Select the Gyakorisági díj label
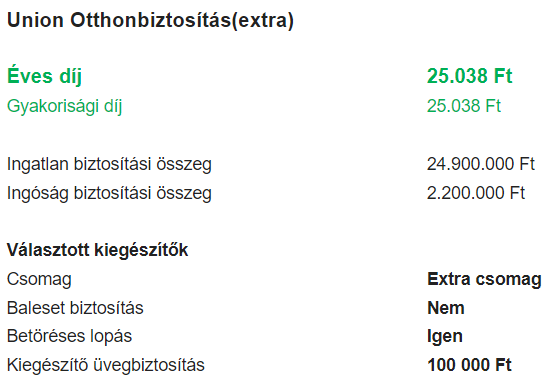This screenshot has height=387, width=546. [64, 106]
